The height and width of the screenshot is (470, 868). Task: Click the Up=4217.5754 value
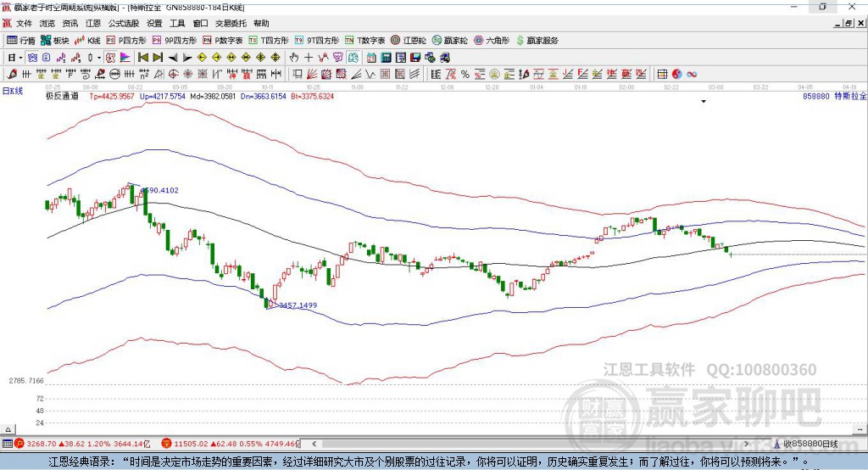pyautogui.click(x=163, y=96)
